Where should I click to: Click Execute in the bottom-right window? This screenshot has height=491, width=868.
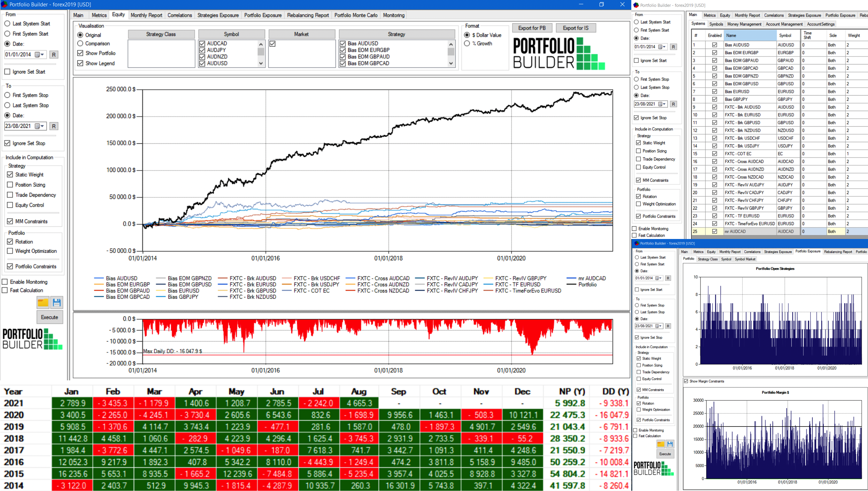pos(665,454)
